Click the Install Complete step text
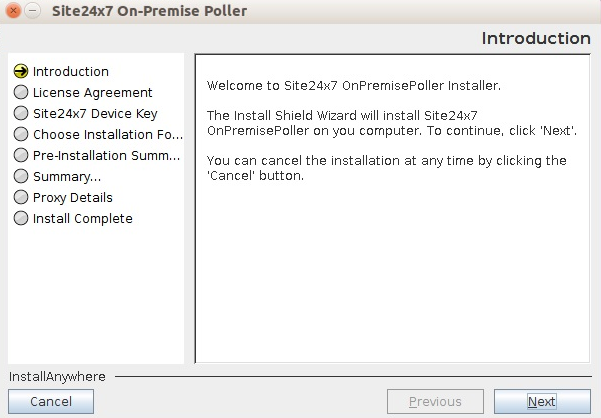This screenshot has height=418, width=601. pyautogui.click(x=83, y=219)
